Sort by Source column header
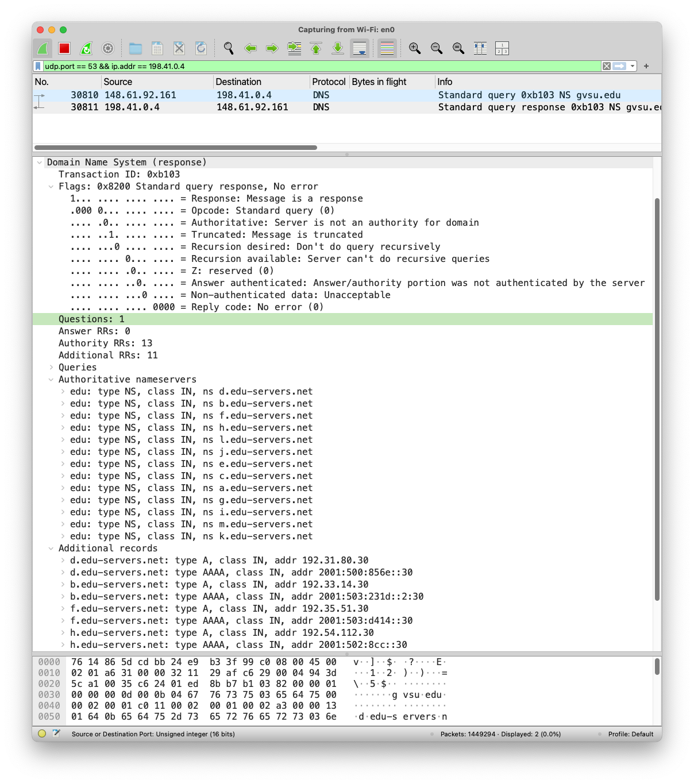This screenshot has width=694, height=784. pos(157,82)
